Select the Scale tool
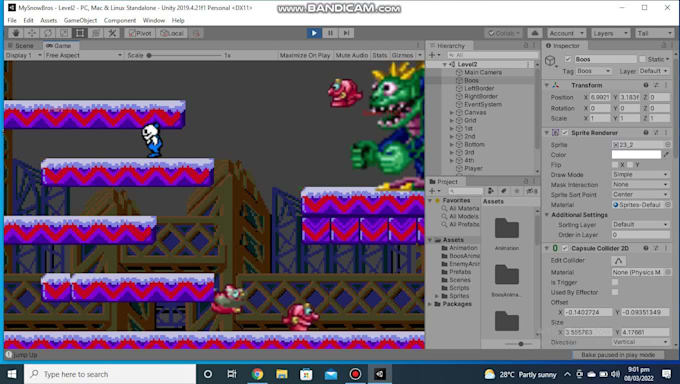 tap(64, 33)
